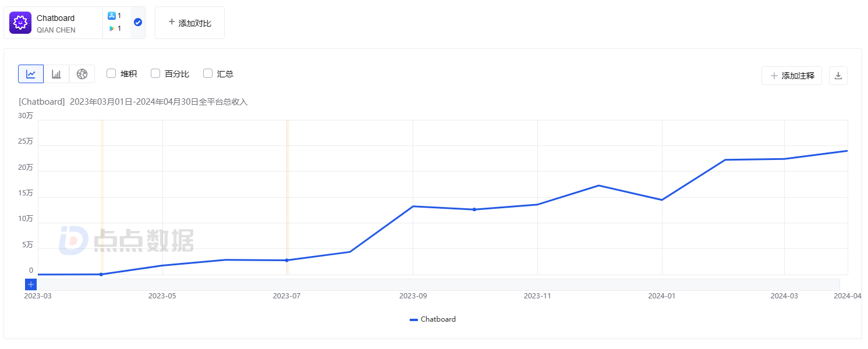Switch to the line chart view
This screenshot has width=868, height=349.
(x=31, y=74)
